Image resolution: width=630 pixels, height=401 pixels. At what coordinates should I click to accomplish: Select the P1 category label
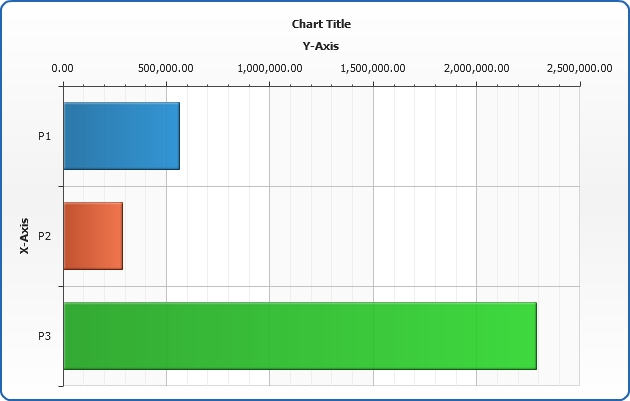tap(44, 136)
